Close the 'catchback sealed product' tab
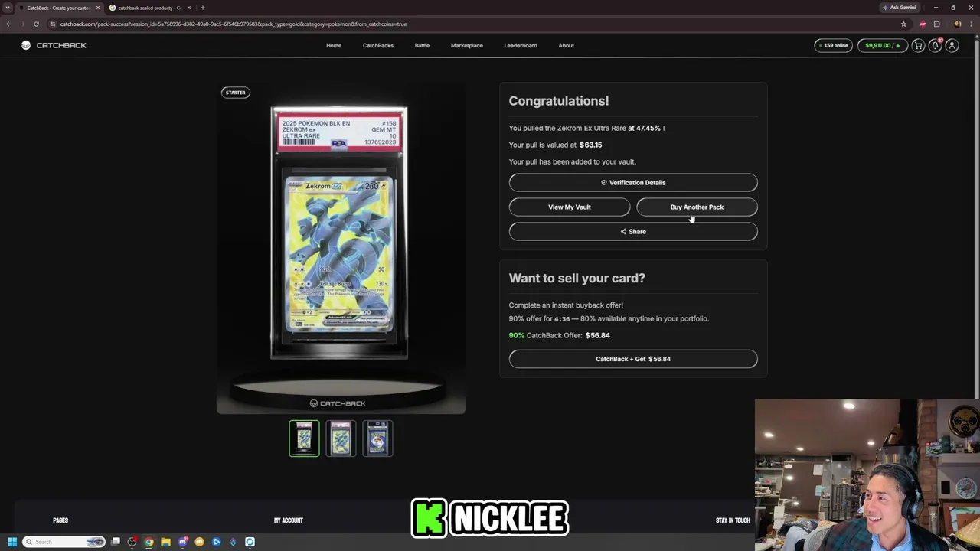The image size is (980, 551). click(191, 8)
